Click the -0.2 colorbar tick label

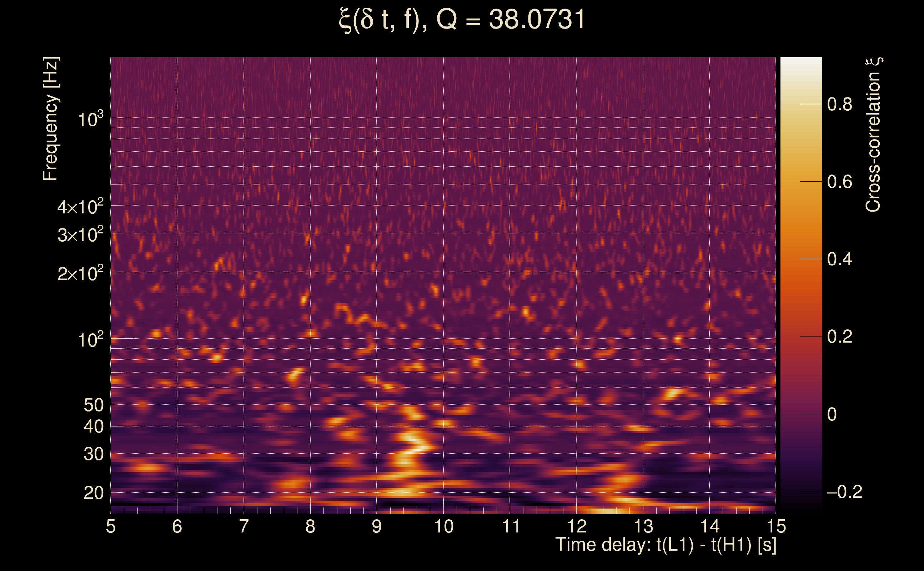[844, 492]
